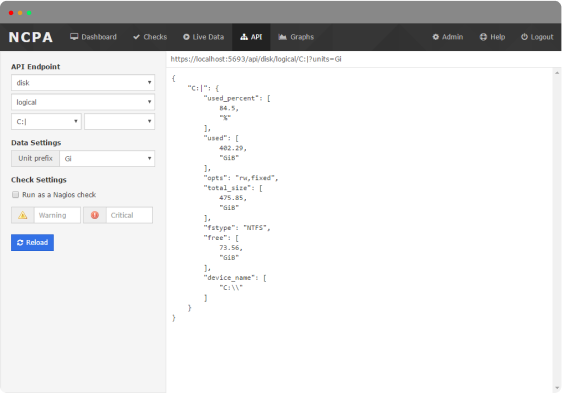Click the 84.5 value in JSON
Viewport: 562px width, 393px height.
[x=228, y=108]
